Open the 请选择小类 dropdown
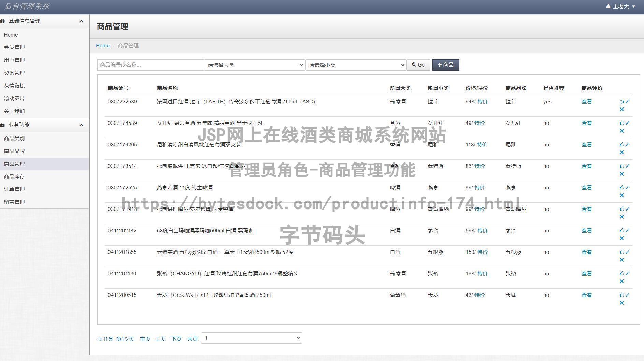 pos(355,64)
